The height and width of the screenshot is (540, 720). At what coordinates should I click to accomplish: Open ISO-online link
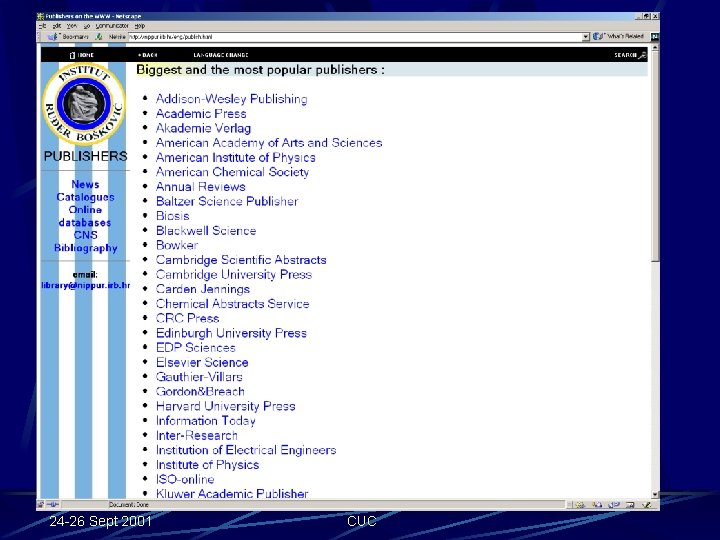(185, 480)
